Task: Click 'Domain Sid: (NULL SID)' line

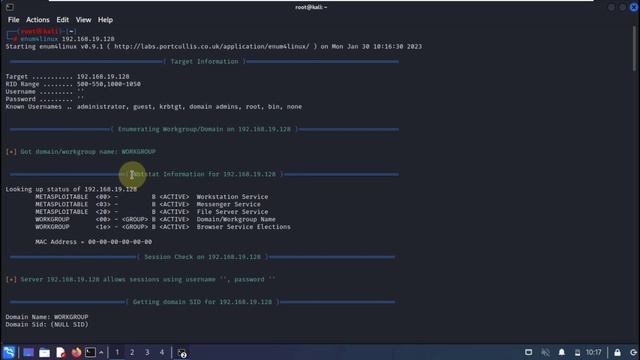Action: click(x=47, y=324)
